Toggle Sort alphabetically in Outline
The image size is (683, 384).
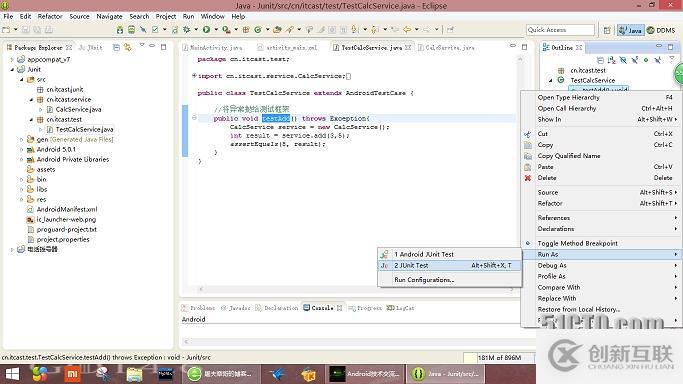click(612, 60)
